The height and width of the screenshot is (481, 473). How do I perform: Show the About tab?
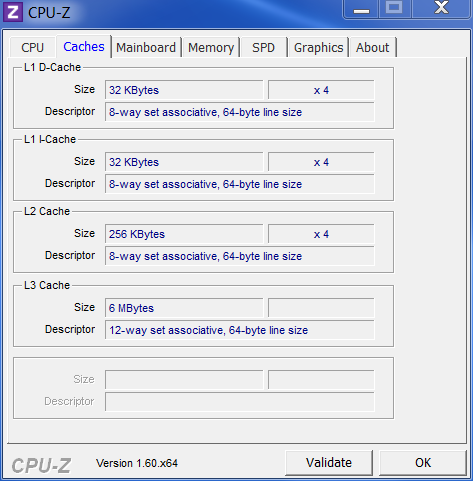372,47
